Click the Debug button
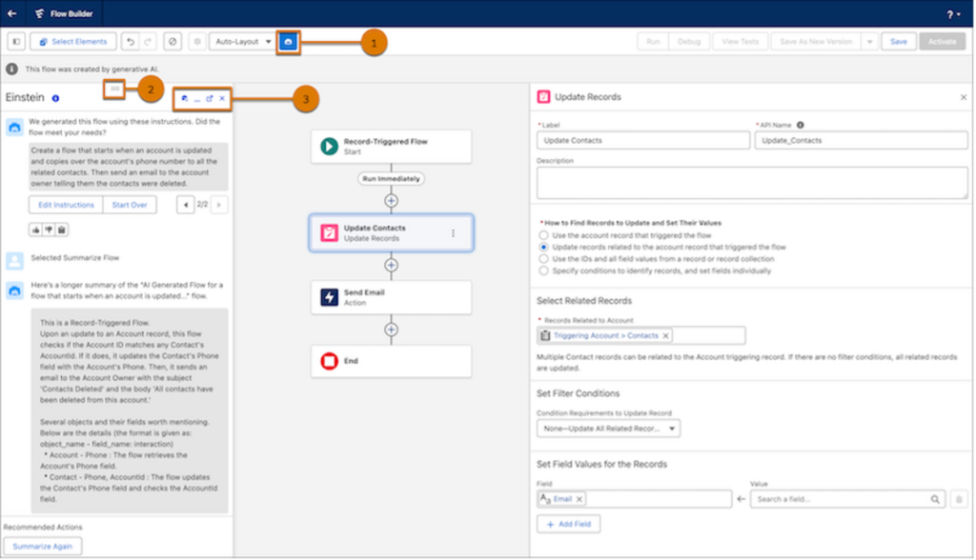This screenshot has height=560, width=976. (689, 42)
